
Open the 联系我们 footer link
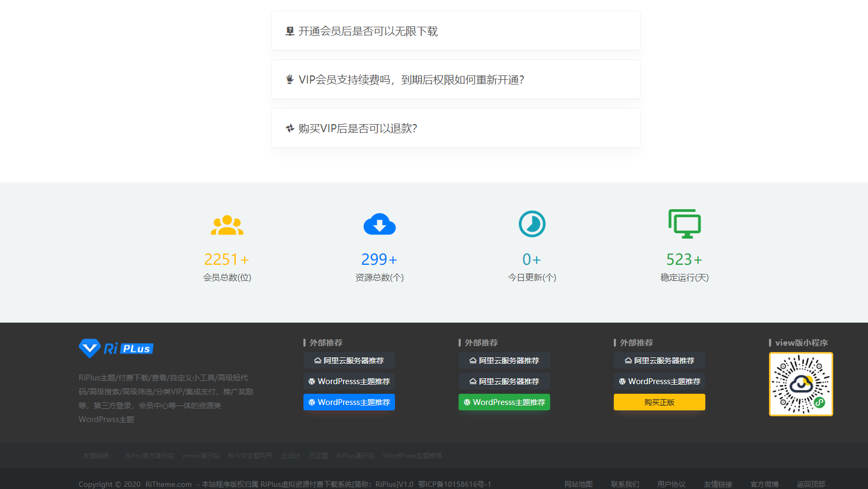625,484
